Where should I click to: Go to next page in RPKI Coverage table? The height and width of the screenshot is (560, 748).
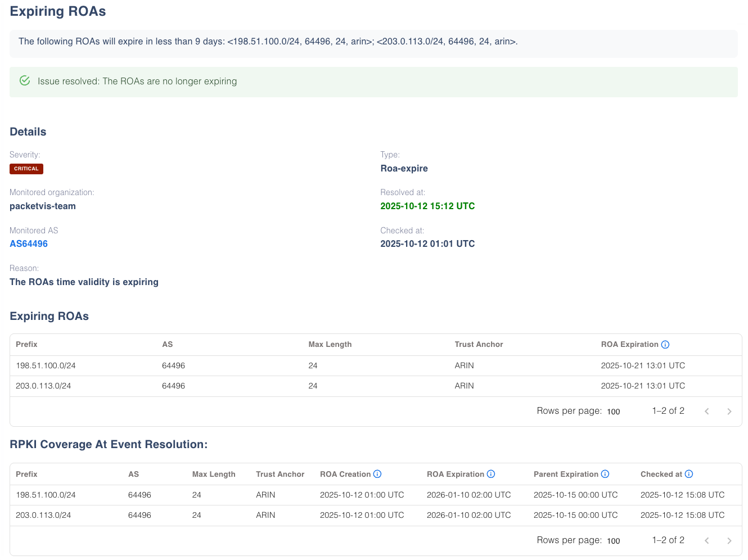[x=729, y=541]
